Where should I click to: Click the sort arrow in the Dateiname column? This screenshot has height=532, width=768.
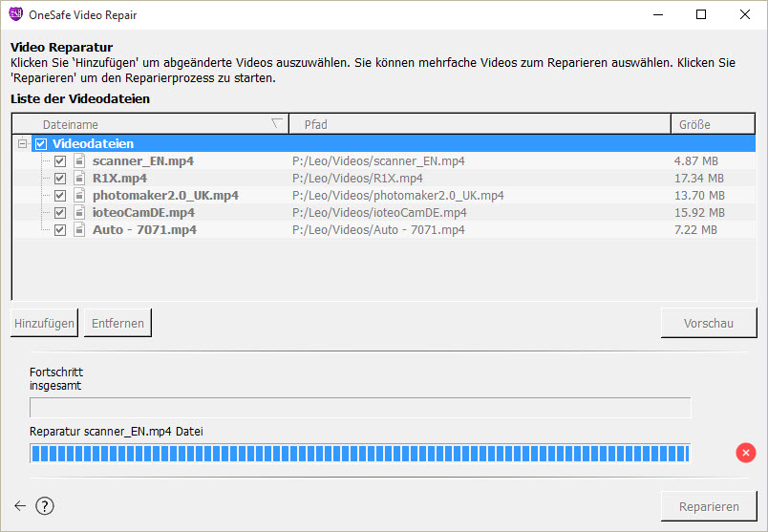coord(277,123)
